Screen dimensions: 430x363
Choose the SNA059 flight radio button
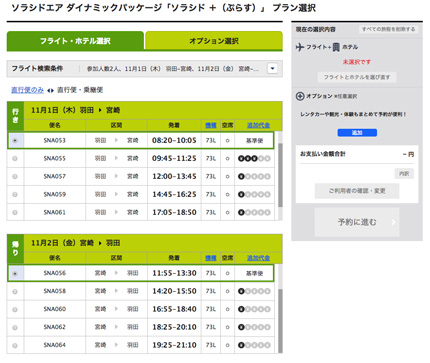(15, 195)
